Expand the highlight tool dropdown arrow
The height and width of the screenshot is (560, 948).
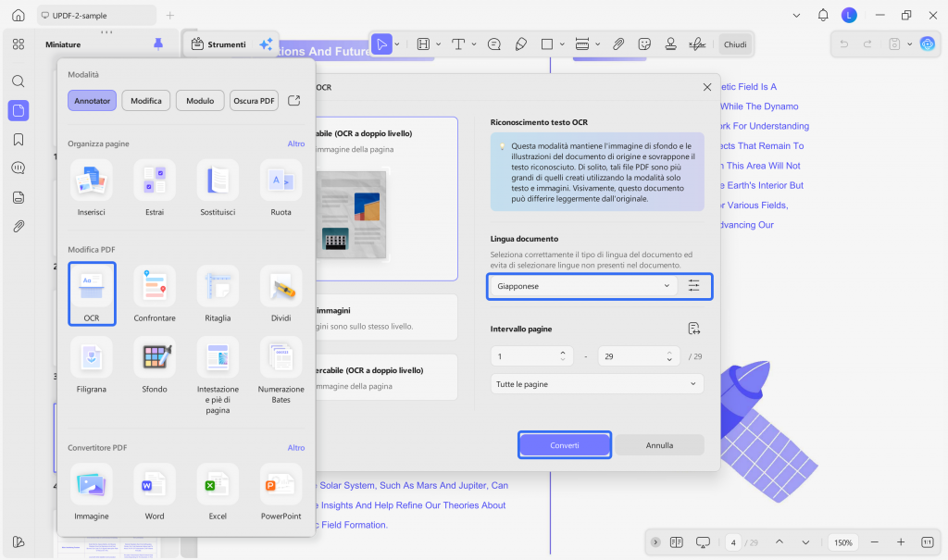pyautogui.click(x=438, y=44)
